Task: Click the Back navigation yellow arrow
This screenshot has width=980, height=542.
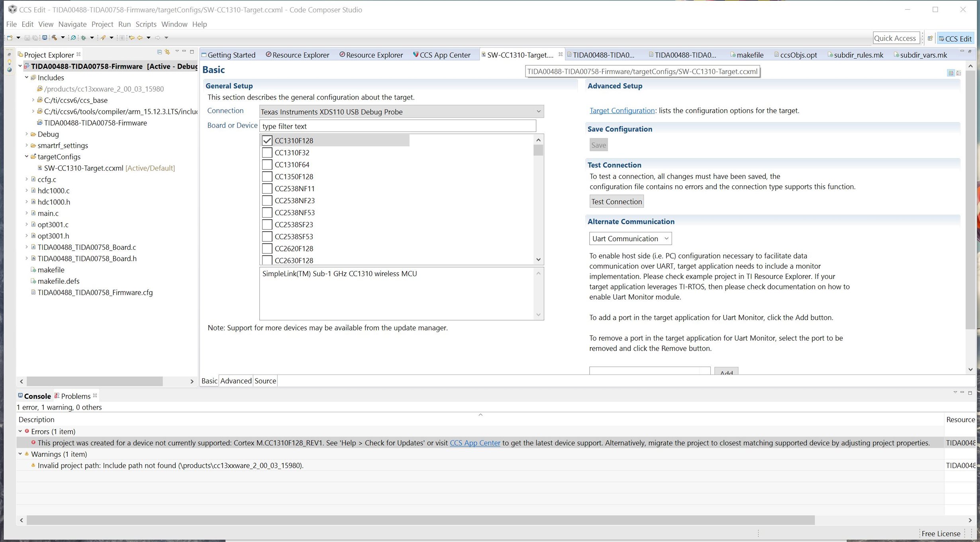Action: (x=140, y=38)
